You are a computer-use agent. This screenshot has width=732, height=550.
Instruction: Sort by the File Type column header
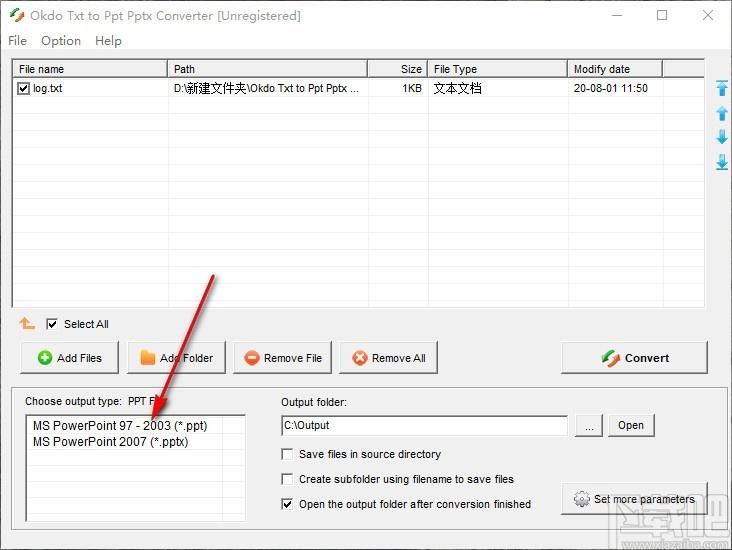point(498,69)
